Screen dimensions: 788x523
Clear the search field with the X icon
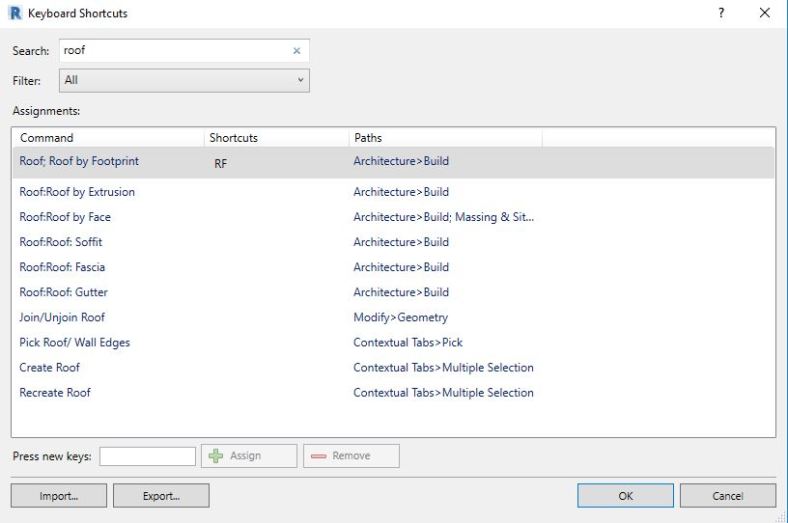point(296,50)
